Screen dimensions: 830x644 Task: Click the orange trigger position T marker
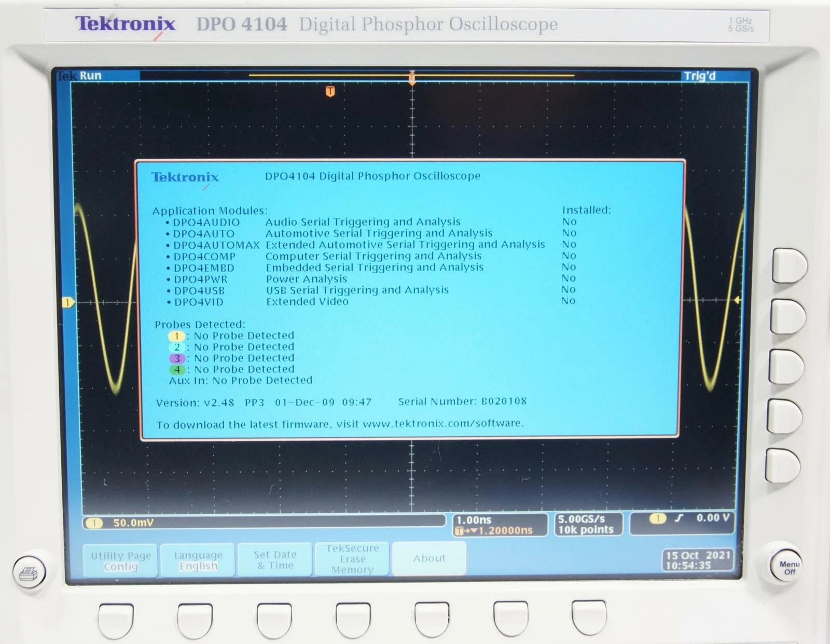[330, 92]
